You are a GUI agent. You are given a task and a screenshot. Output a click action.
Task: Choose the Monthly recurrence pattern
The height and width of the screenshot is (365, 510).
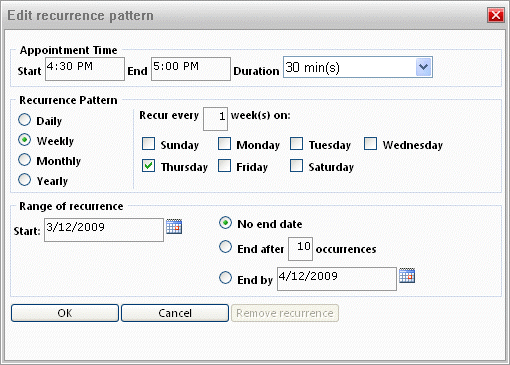coord(24,160)
